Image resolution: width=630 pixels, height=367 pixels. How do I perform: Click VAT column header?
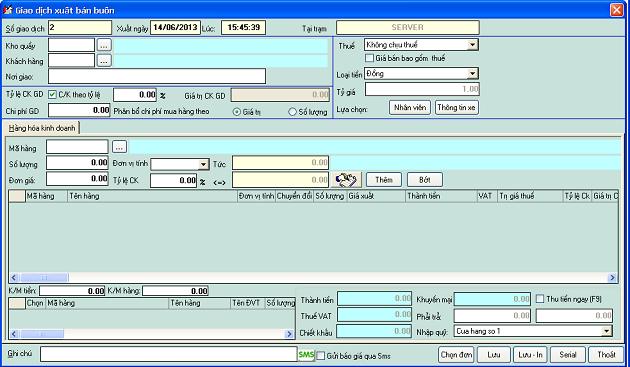pyautogui.click(x=487, y=196)
